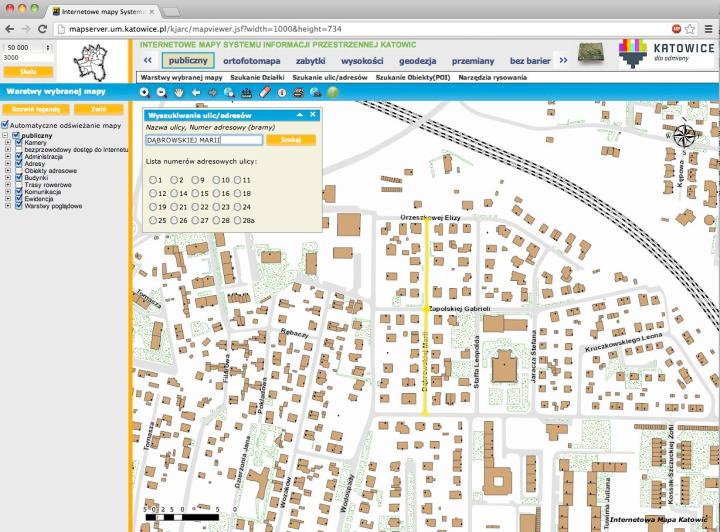
Task: Select the zoom out magnifier tool
Action: click(x=161, y=92)
